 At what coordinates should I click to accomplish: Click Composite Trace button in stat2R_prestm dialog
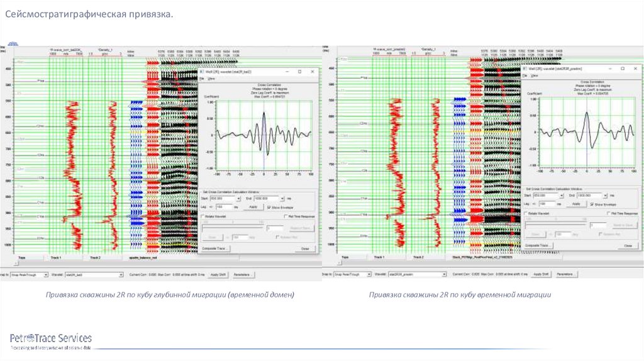coord(538,245)
